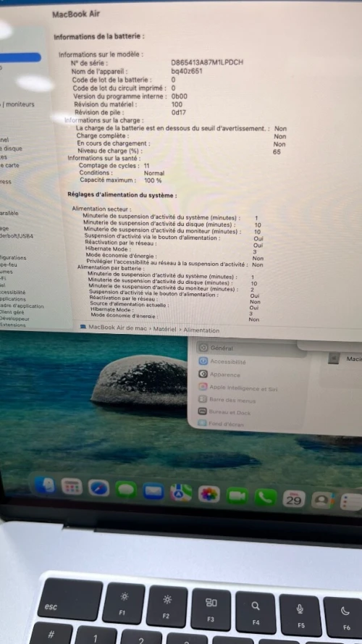This screenshot has width=362, height=644.
Task: Click 'Révision du matériel' value 100
Action: click(x=177, y=104)
